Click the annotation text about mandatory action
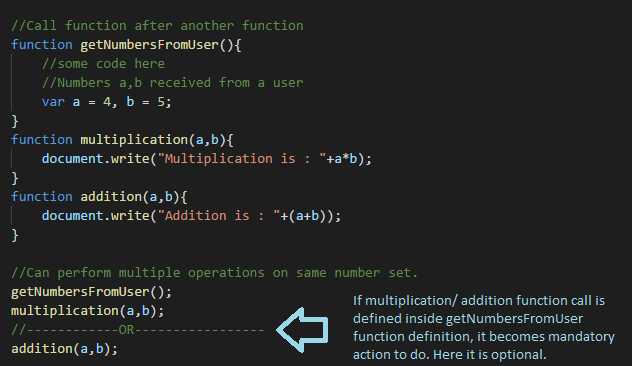Image resolution: width=632 pixels, height=366 pixels. coord(484,327)
